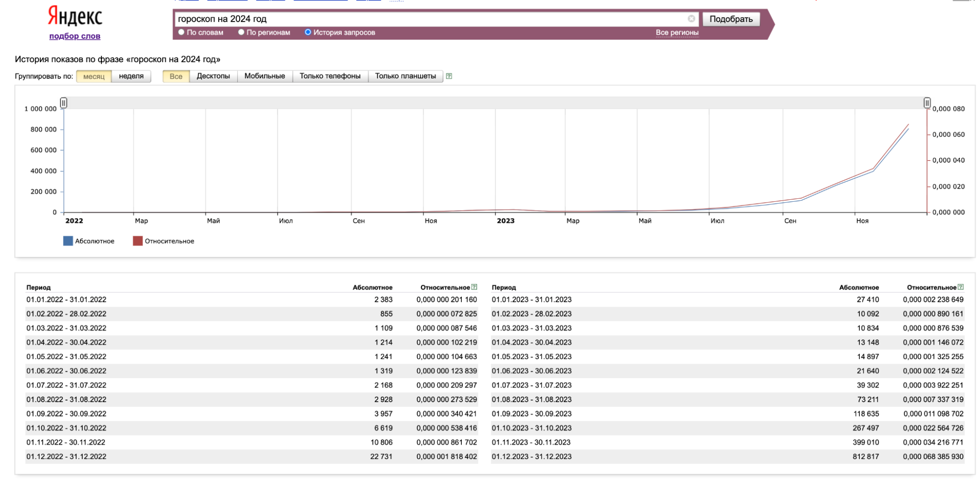
Task: Click the relative value 0,000 000 201 160
Action: pyautogui.click(x=447, y=299)
